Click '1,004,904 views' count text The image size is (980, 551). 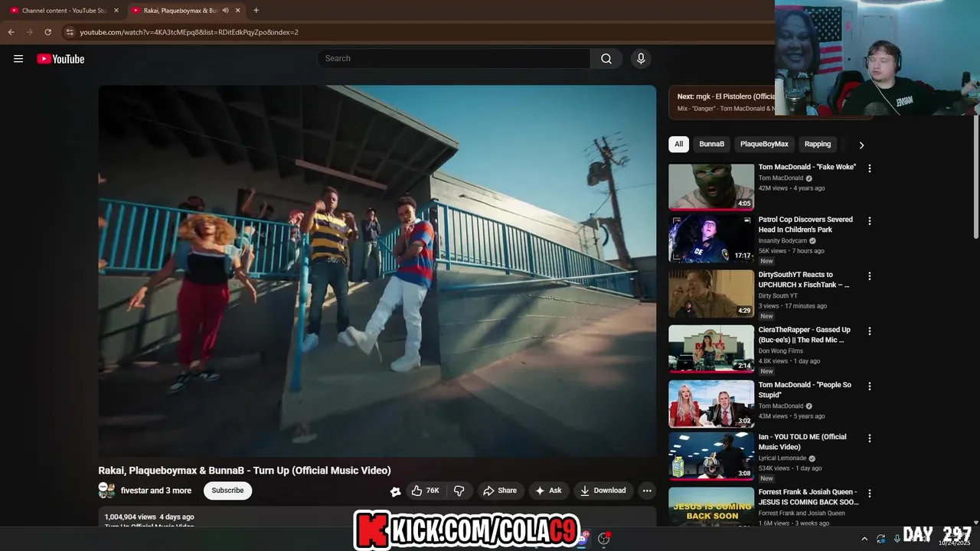[130, 517]
